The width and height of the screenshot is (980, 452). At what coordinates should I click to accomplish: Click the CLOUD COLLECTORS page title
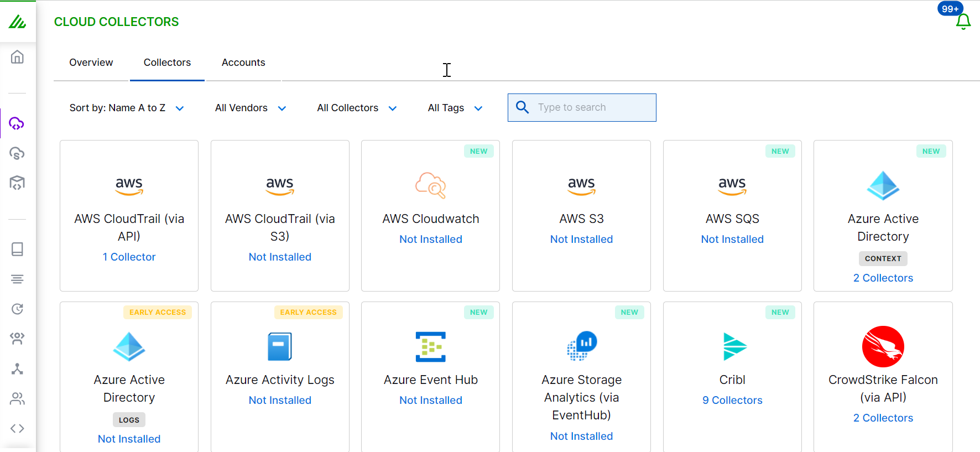116,22
